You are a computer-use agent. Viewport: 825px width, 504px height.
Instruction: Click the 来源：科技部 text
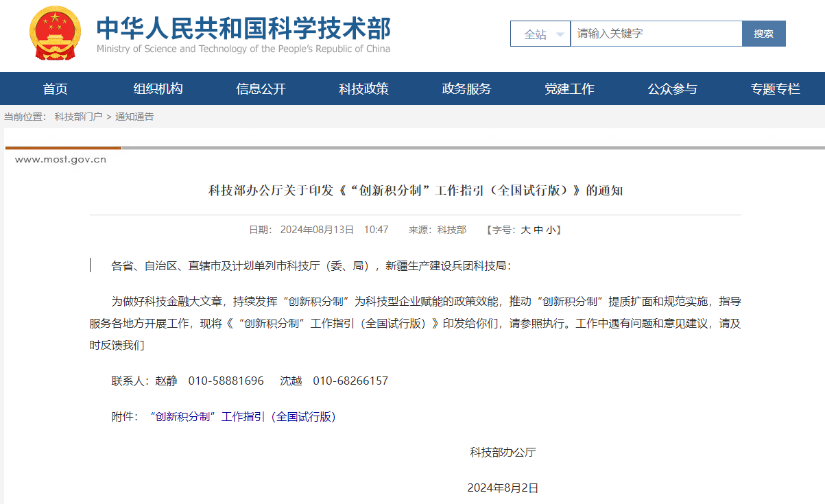click(438, 230)
